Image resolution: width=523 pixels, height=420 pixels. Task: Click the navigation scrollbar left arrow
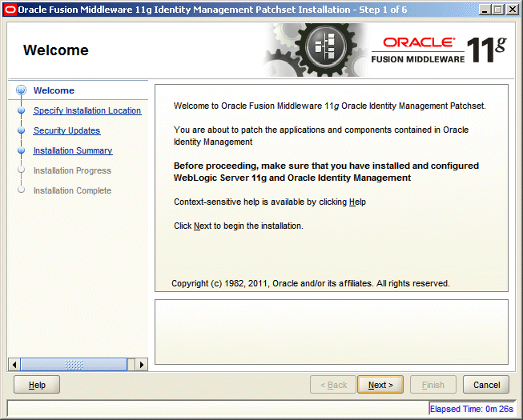point(14,364)
